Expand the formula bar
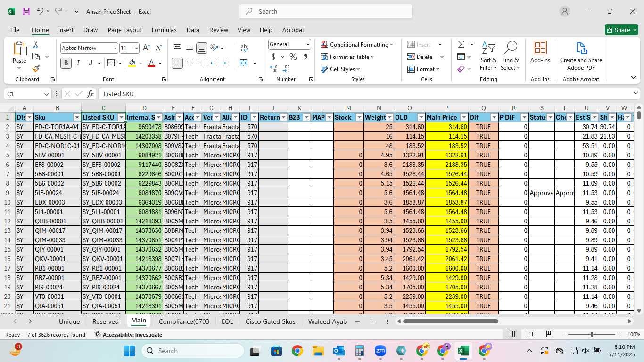 pos(636,94)
